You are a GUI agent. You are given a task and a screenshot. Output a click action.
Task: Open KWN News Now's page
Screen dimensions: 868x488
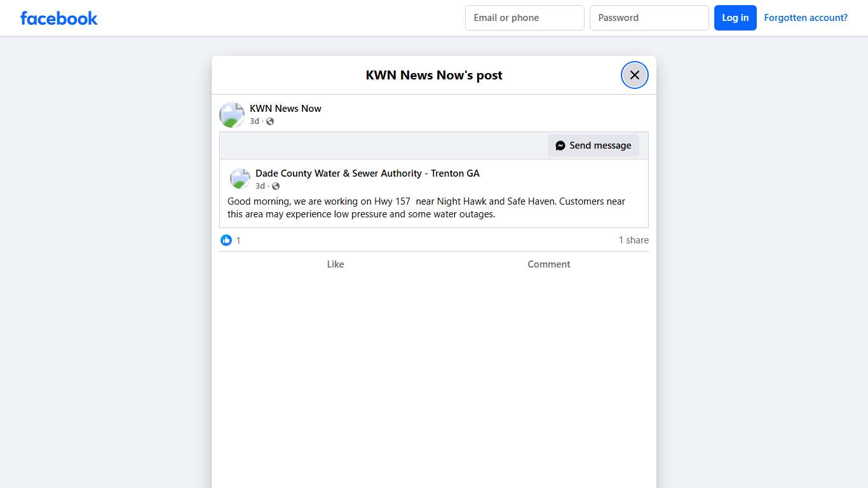(x=285, y=108)
